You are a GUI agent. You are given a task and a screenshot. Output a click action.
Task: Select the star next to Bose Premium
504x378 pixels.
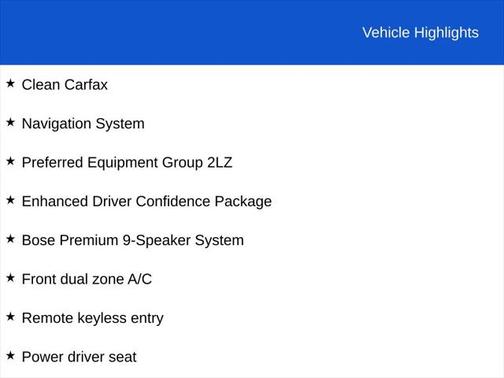[10, 239]
